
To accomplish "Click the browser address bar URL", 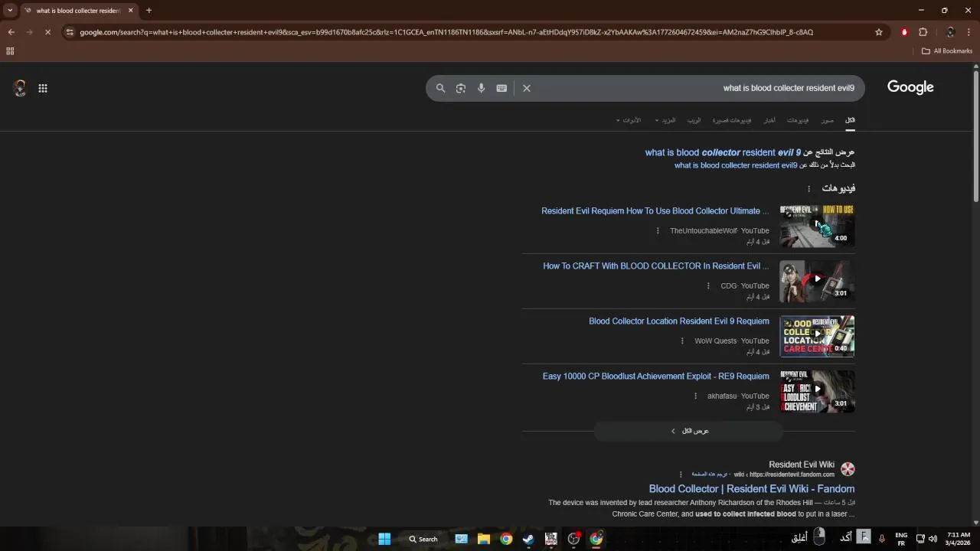I will (x=446, y=32).
